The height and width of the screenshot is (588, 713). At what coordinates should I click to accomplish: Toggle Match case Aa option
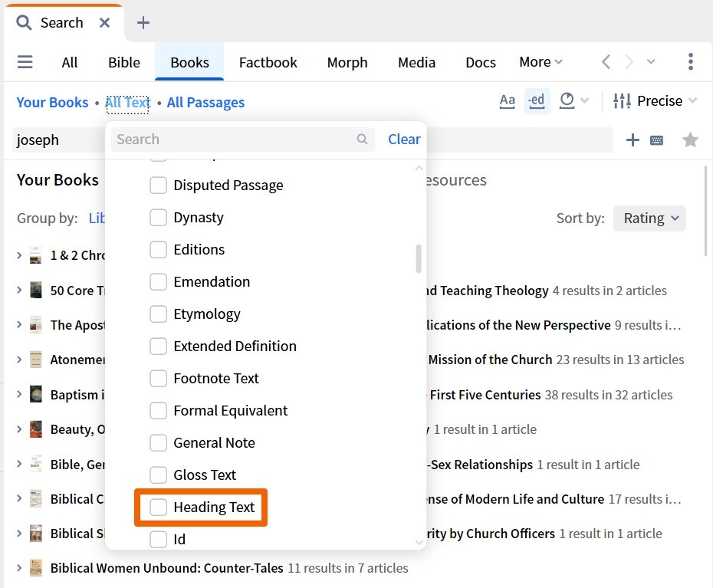(x=507, y=100)
